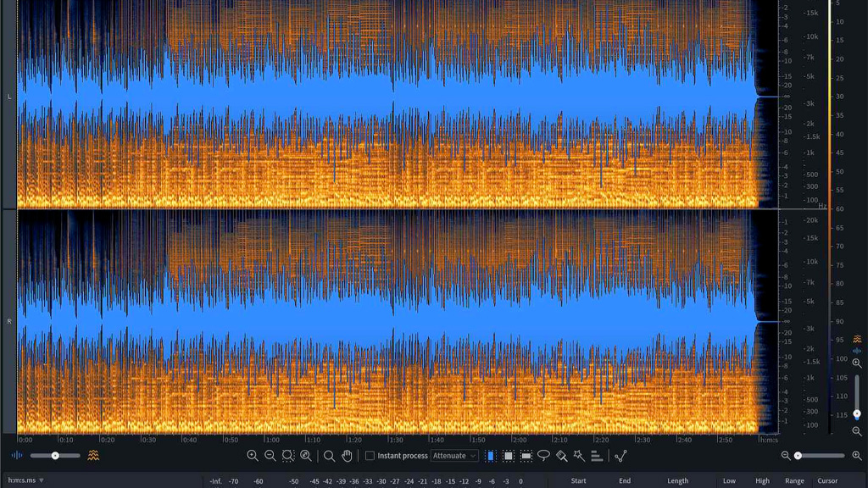Screen dimensions: 868x488
Task: Select the Time selection tool
Action: pos(491,455)
